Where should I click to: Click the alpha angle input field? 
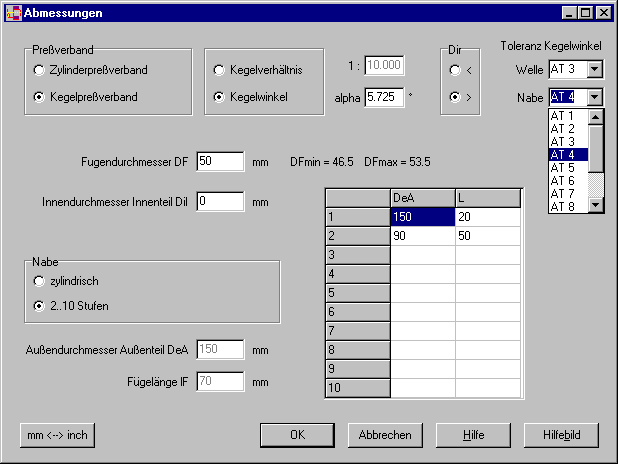coord(384,97)
